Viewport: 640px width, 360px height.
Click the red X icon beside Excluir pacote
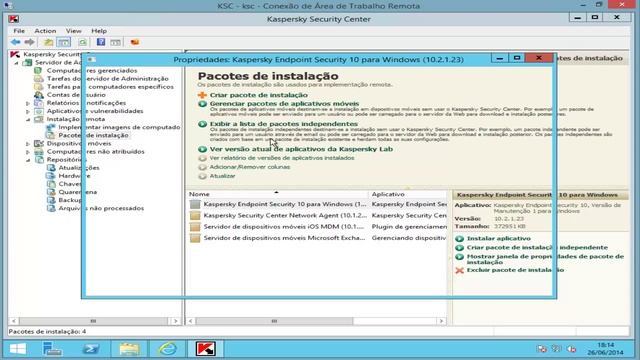pyautogui.click(x=460, y=270)
